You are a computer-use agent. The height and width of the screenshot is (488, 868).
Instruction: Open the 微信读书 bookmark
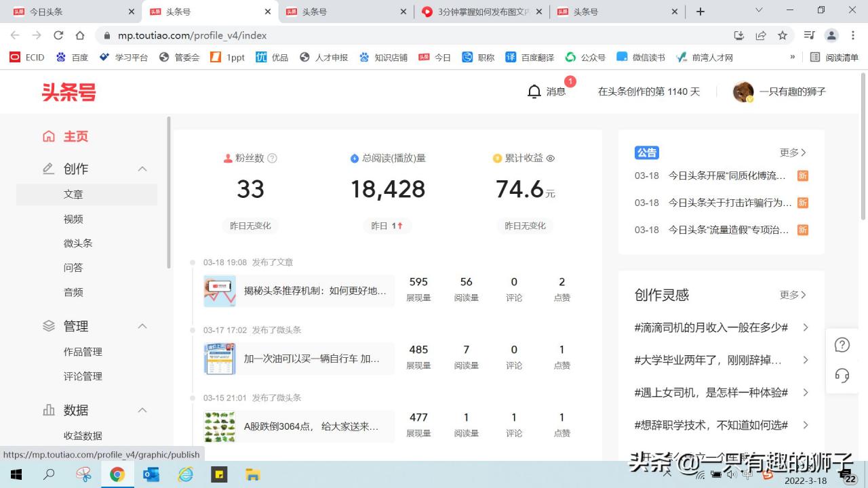pos(641,58)
